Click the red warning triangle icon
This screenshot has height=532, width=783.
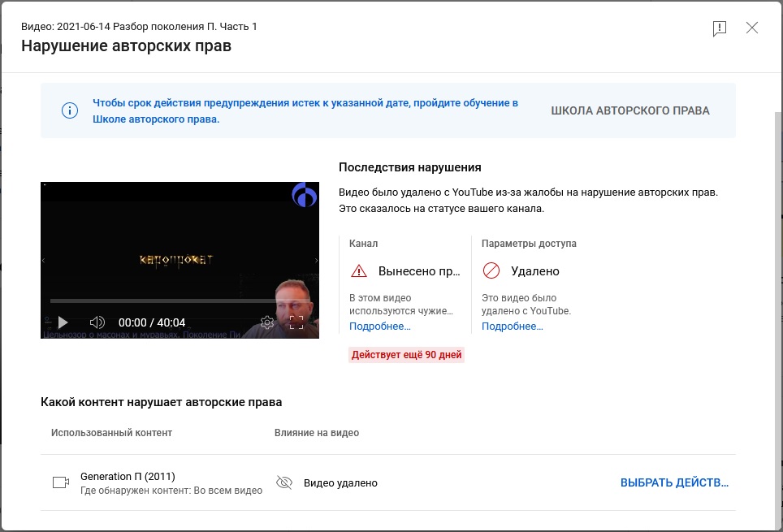click(x=359, y=271)
